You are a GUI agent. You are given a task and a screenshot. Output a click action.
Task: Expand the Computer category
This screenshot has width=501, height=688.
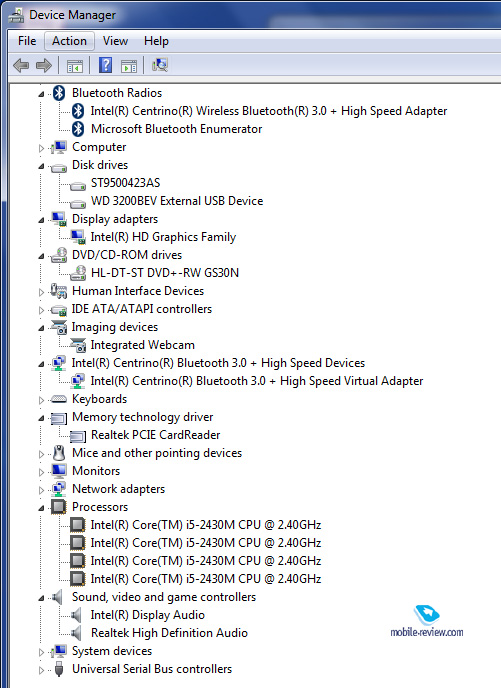pyautogui.click(x=41, y=148)
